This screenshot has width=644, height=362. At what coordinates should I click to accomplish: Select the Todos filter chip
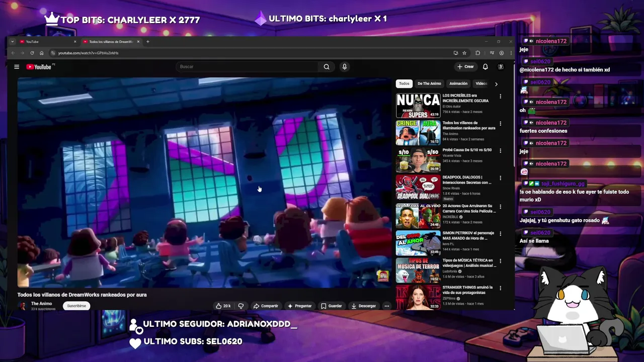(404, 83)
